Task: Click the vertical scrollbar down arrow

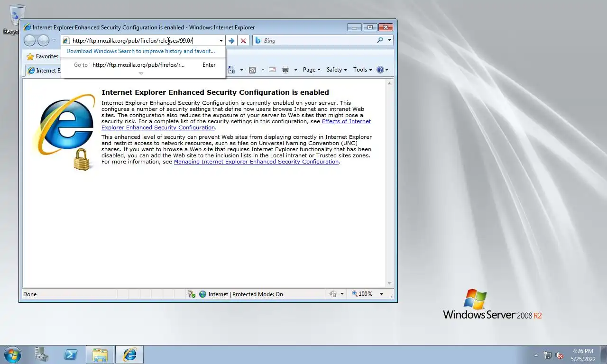Action: pyautogui.click(x=389, y=283)
